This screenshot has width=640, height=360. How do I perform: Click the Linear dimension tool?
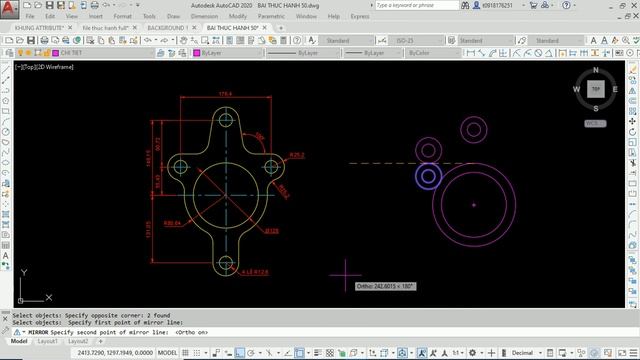471,53
